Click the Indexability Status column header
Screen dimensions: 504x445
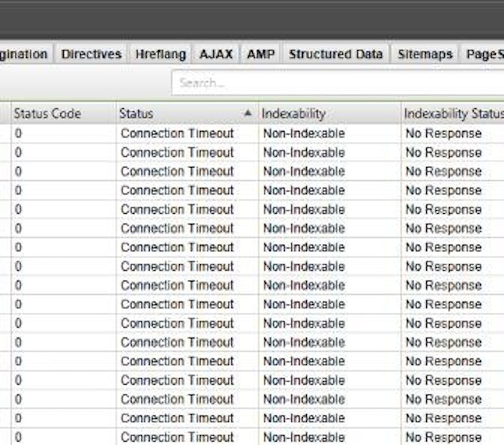pos(452,114)
